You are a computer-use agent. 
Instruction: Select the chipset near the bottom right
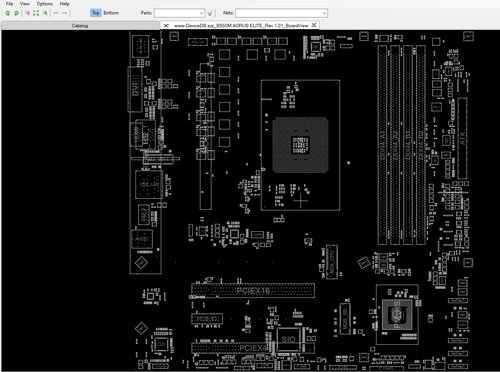(397, 314)
